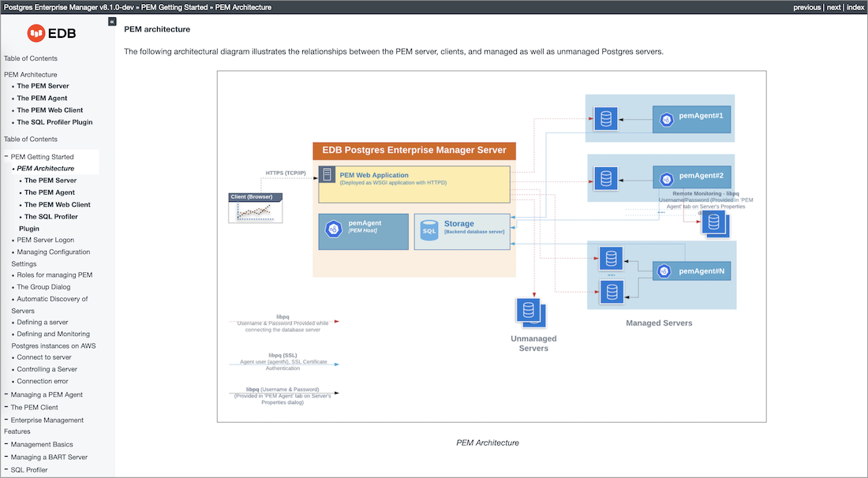
Task: Open the SQL Profiler section link
Action: [x=29, y=469]
